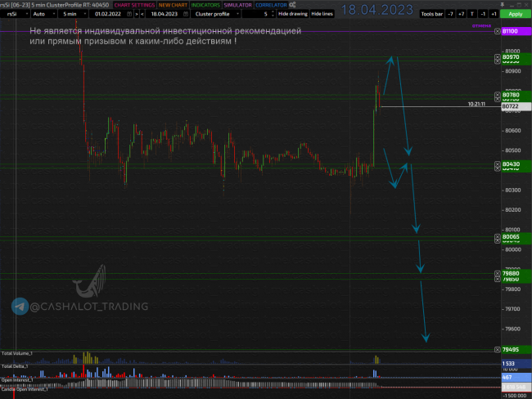Select the purple 'отмена' line caption
The image size is (532, 399).
pyautogui.click(x=481, y=26)
